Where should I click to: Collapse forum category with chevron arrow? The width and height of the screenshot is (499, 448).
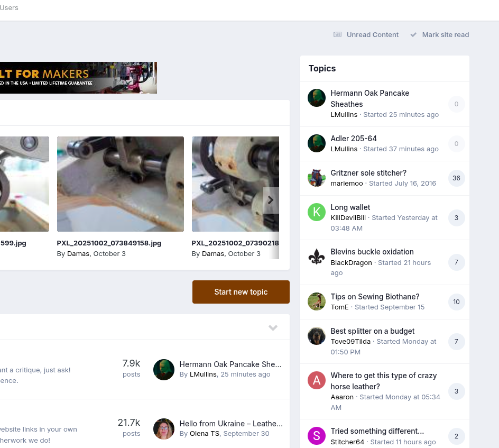pos(273,328)
